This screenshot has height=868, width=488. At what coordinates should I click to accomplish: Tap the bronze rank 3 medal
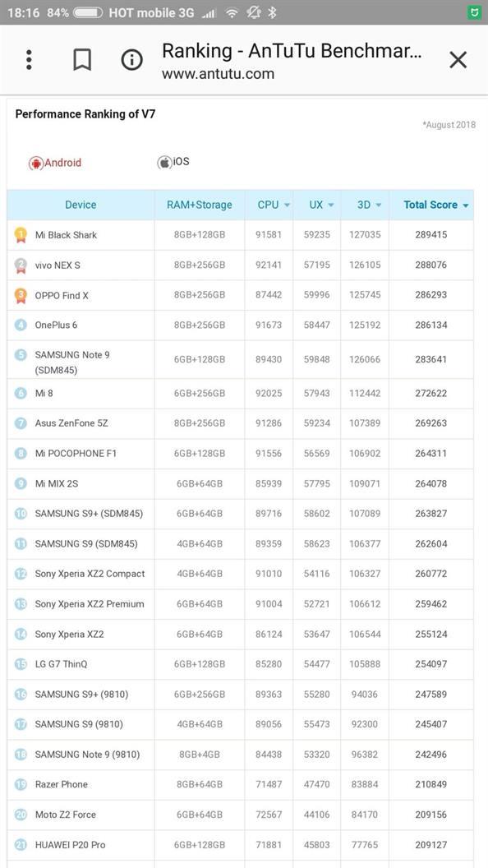(x=21, y=296)
